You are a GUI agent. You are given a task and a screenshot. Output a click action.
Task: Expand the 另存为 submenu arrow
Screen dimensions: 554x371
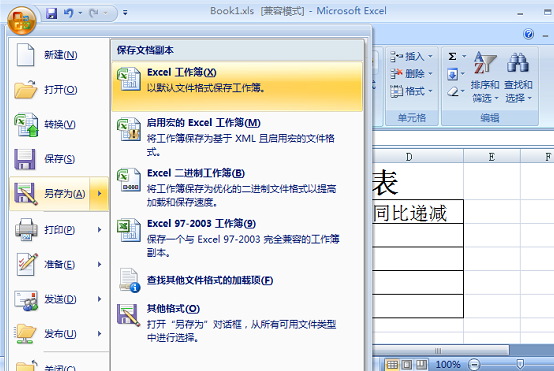(x=99, y=194)
